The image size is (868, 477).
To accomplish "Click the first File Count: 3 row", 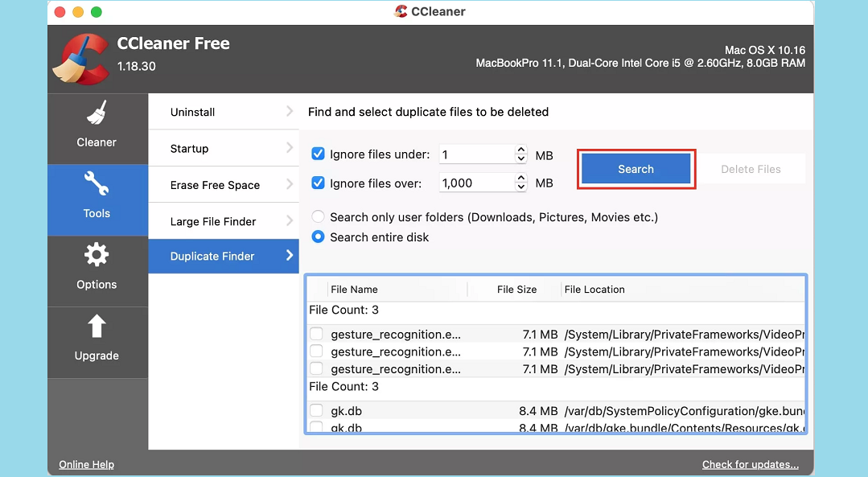I will tap(556, 310).
